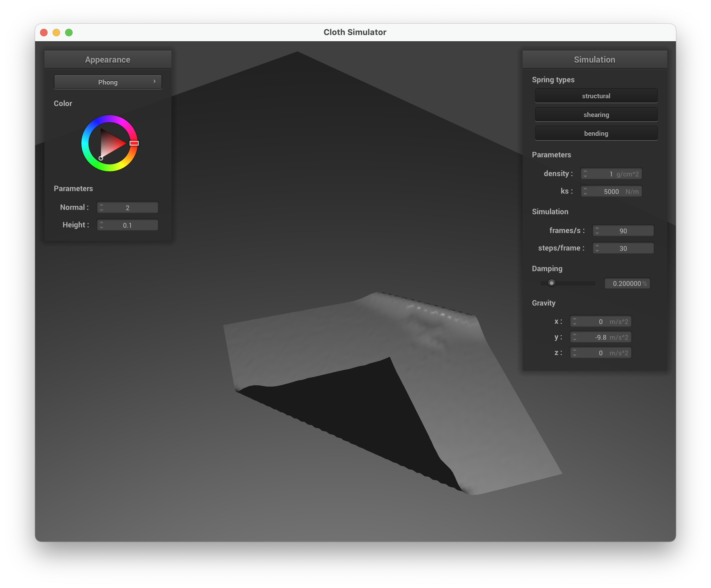711x588 pixels.
Task: Click the red hue marker on color wheel
Action: (x=134, y=143)
